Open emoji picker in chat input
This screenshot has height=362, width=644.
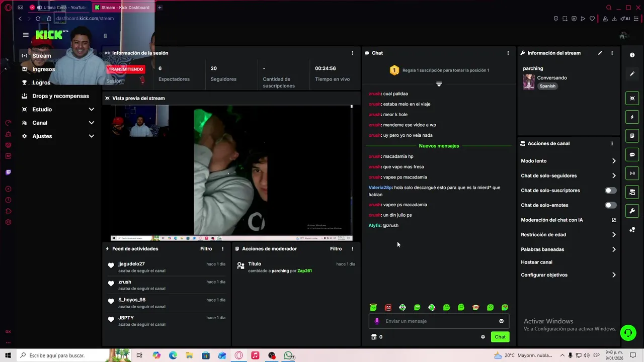(501, 321)
